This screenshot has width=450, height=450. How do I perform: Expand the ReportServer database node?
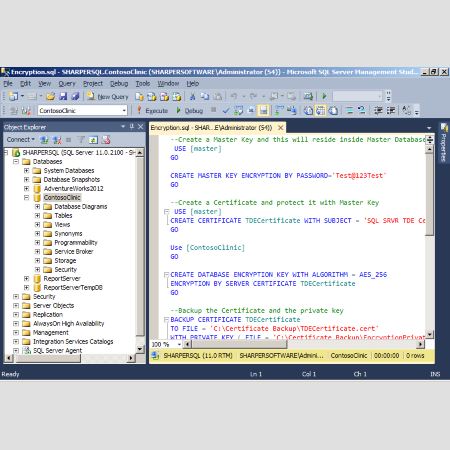pos(27,279)
